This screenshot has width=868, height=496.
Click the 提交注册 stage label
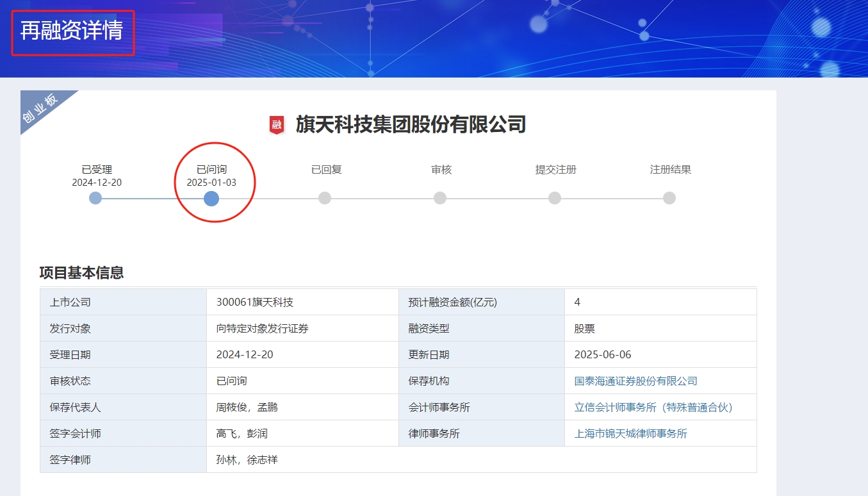coord(556,170)
